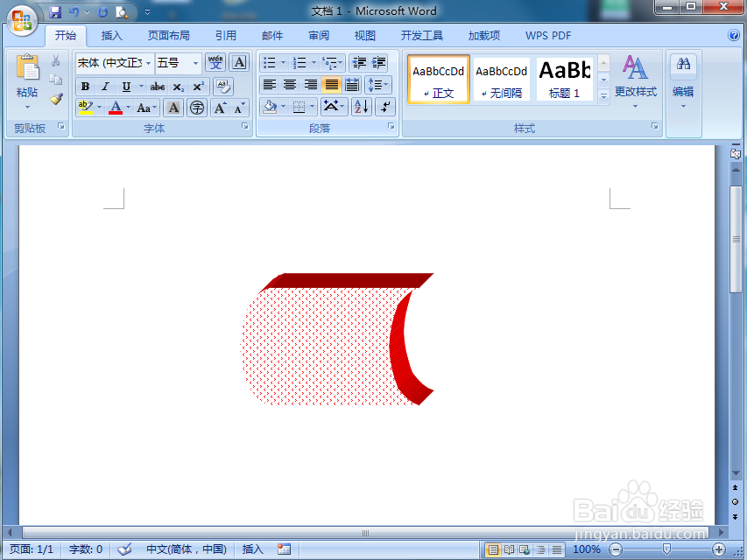
Task: Shrink the font size
Action: (x=239, y=108)
